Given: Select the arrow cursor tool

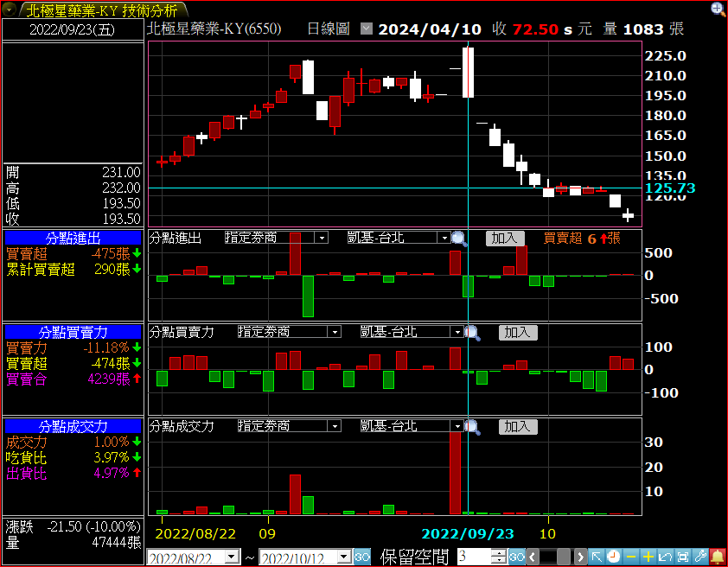Looking at the screenshot, I should (597, 557).
